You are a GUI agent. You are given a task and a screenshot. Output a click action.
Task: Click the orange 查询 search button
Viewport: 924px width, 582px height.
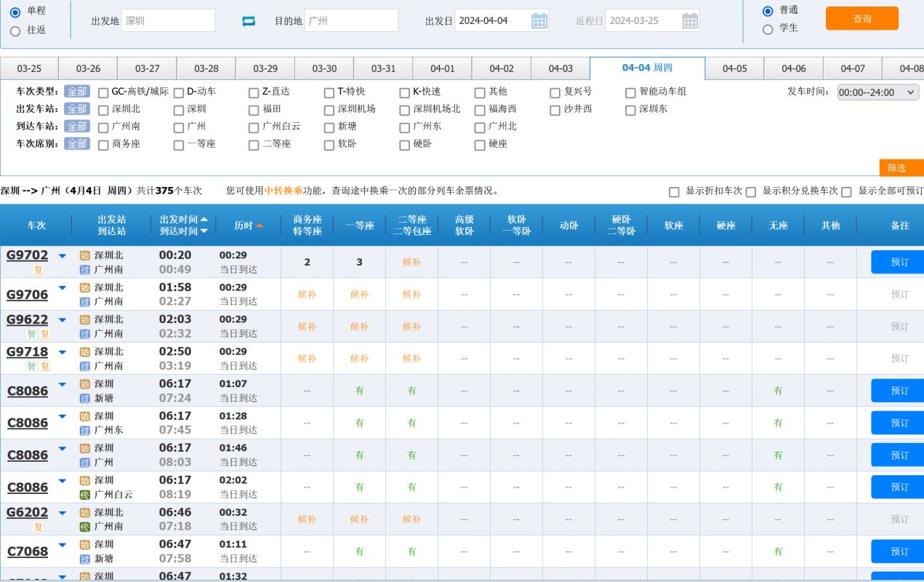coord(861,20)
